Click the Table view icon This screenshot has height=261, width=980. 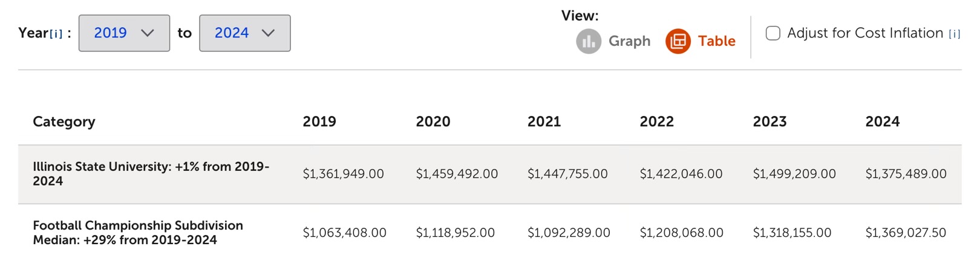[x=678, y=42]
